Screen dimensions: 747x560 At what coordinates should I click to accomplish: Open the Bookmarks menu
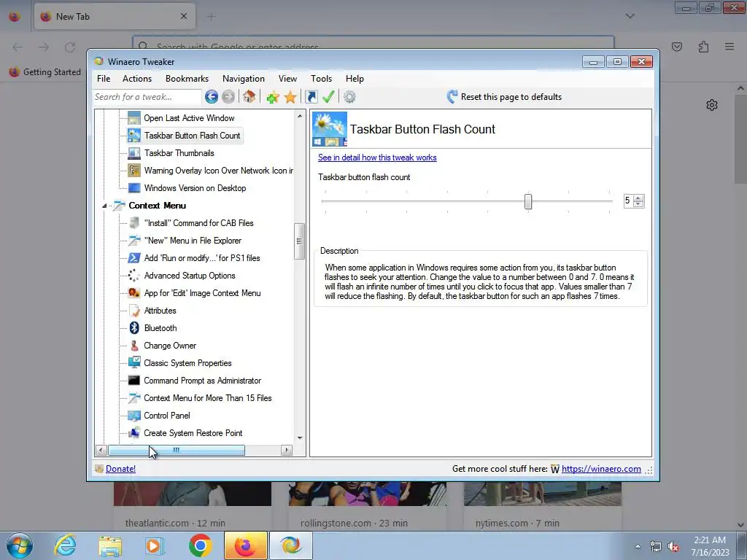tap(187, 79)
